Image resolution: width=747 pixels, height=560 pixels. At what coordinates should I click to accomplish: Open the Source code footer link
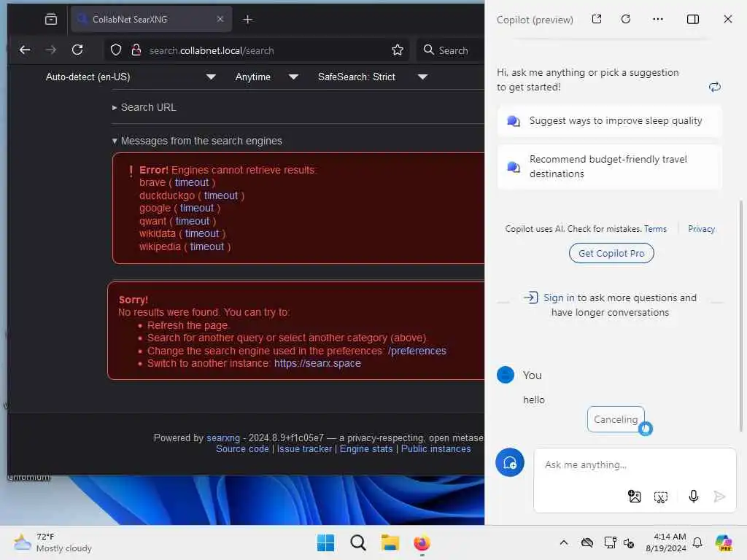tap(242, 448)
